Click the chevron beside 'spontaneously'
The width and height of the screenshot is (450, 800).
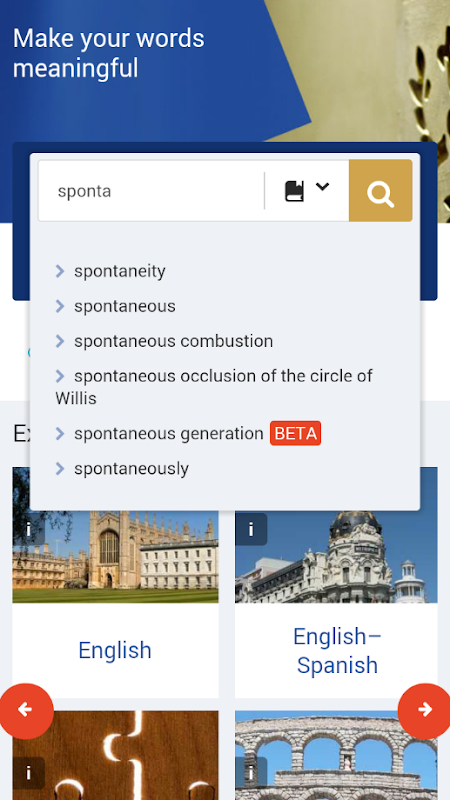pos(60,468)
